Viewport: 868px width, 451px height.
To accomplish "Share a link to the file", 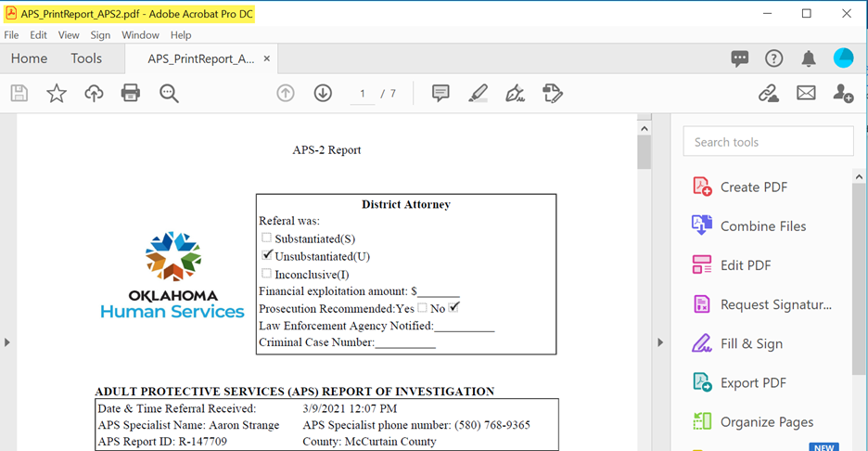I will click(769, 93).
